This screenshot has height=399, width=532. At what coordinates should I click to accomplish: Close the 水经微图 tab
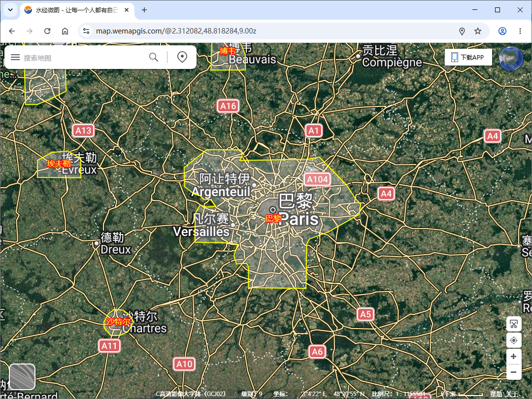pos(127,10)
